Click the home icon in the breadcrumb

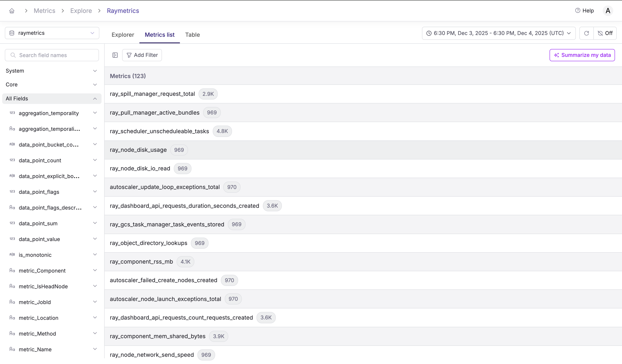[x=12, y=11]
